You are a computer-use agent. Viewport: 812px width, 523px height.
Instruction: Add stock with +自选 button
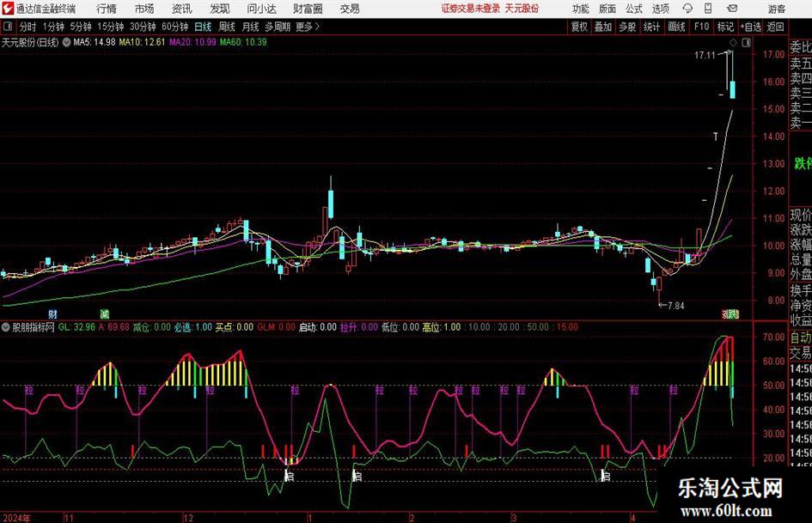pyautogui.click(x=751, y=27)
